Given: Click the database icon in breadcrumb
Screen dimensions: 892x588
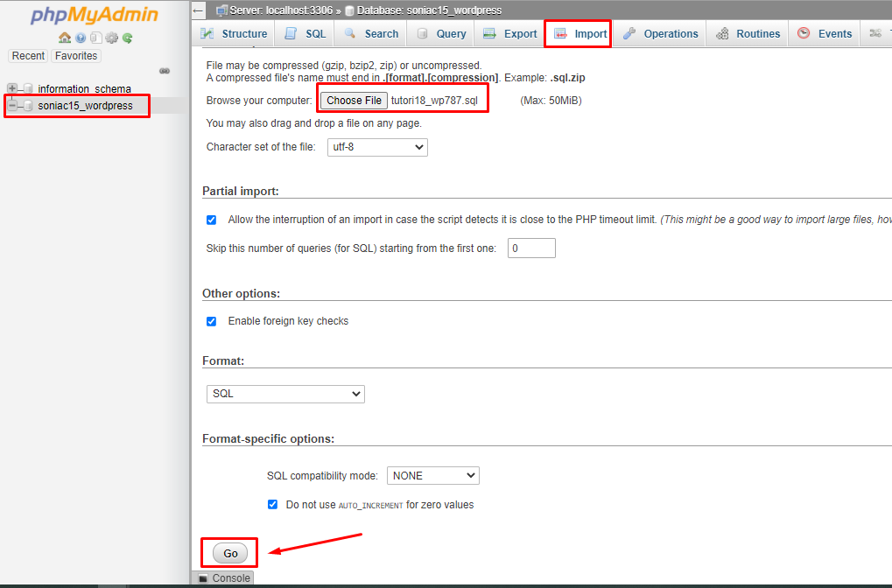Looking at the screenshot, I should click(x=350, y=10).
